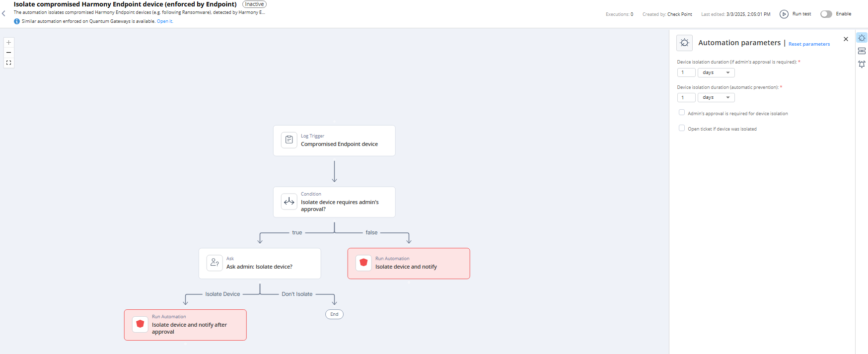Viewport: 868px width, 354px height.
Task: Select the Compromised Endpoint device trigger node
Action: (334, 141)
